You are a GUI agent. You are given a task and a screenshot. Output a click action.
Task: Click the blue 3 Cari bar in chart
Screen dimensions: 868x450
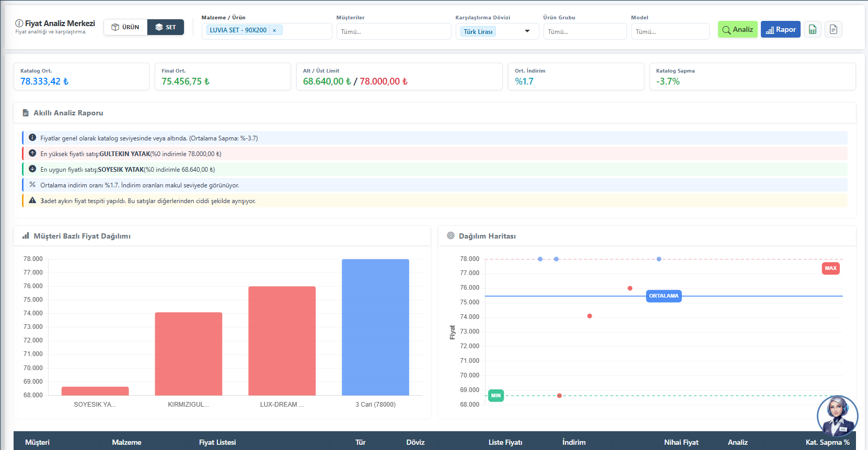[x=375, y=327]
